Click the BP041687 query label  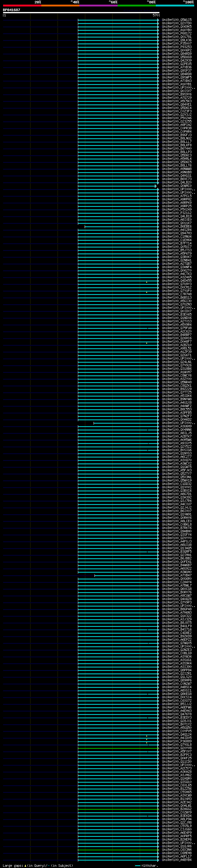[x=11, y=10]
